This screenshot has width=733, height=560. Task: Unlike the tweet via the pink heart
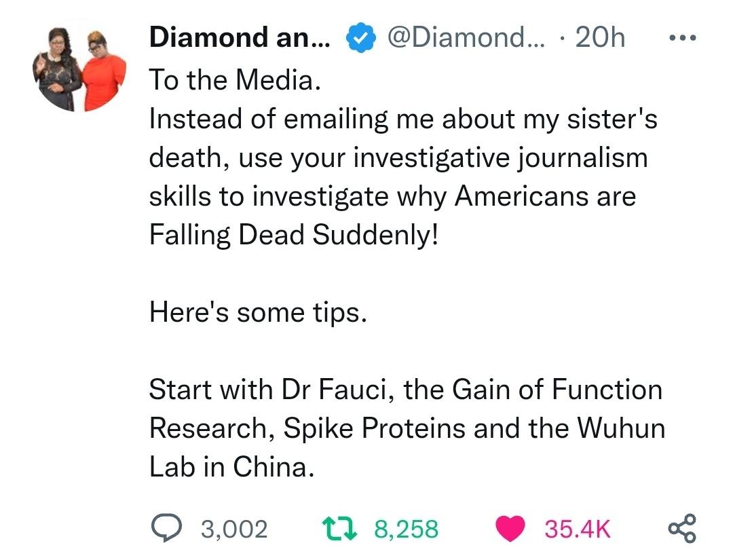pos(510,529)
